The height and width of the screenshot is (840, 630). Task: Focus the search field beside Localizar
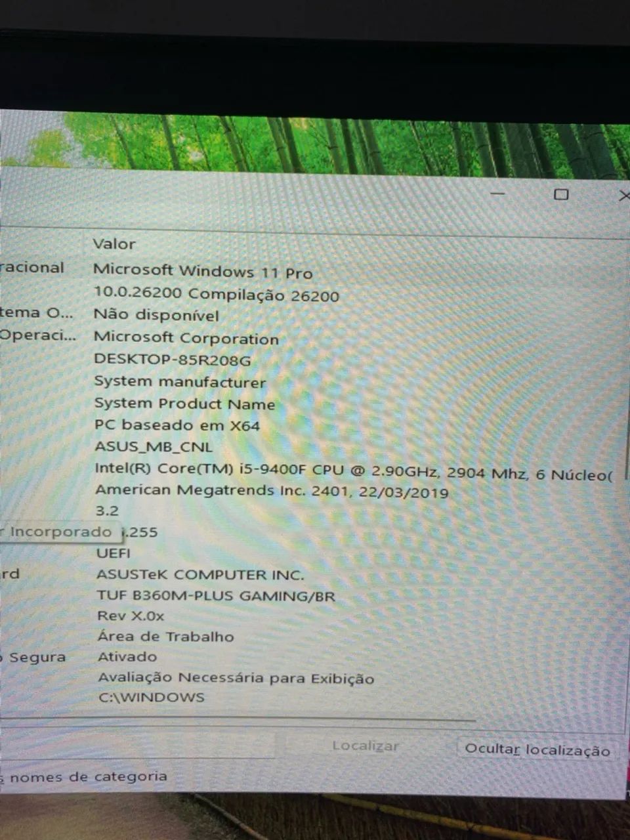[137, 745]
